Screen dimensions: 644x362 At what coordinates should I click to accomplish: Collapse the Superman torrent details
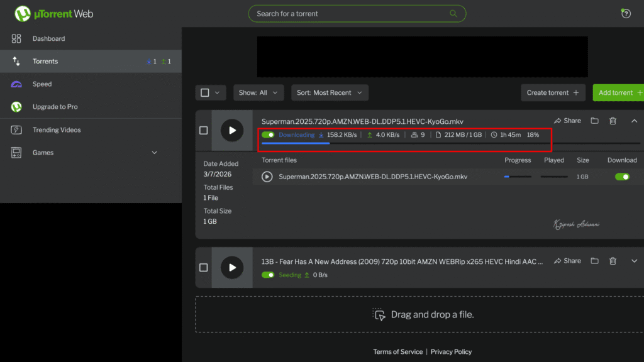[634, 121]
